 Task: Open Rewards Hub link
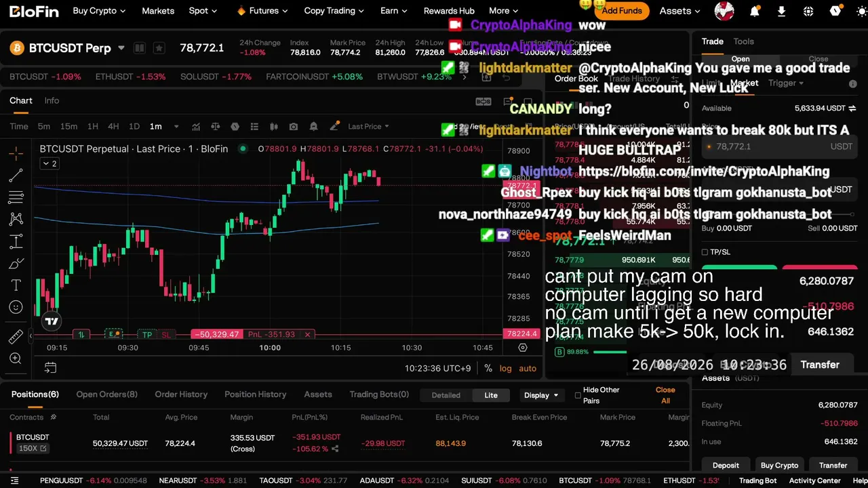click(x=449, y=11)
